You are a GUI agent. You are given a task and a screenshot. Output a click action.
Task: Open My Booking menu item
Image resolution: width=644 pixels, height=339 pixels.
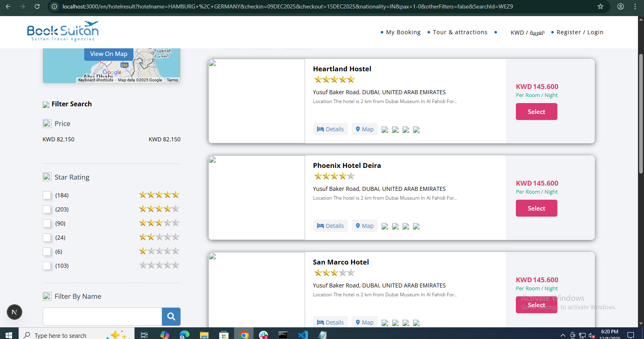pyautogui.click(x=403, y=32)
